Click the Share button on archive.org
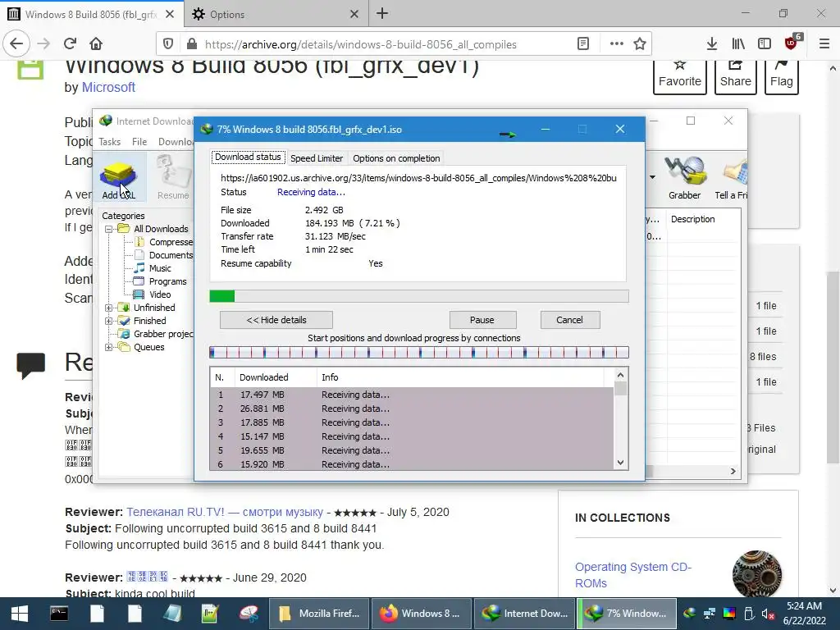The height and width of the screenshot is (630, 840). (x=736, y=76)
